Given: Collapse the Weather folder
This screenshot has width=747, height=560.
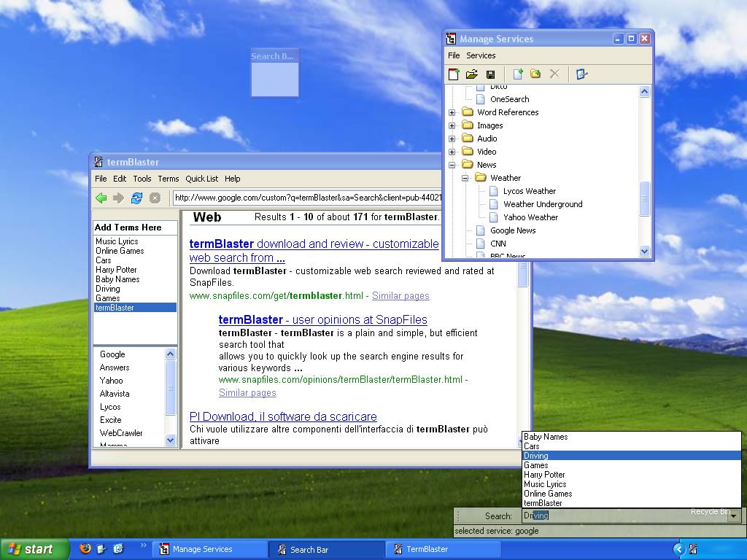Looking at the screenshot, I should pyautogui.click(x=465, y=178).
